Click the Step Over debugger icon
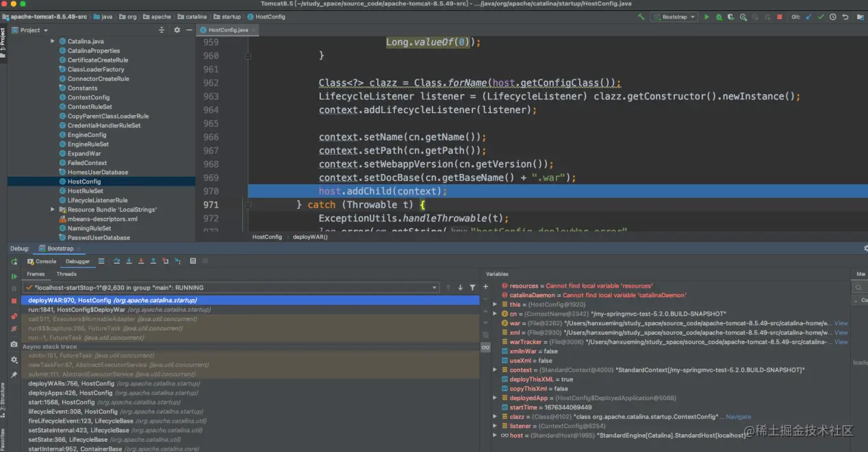Viewport: 868px width, 452px height. (x=116, y=262)
